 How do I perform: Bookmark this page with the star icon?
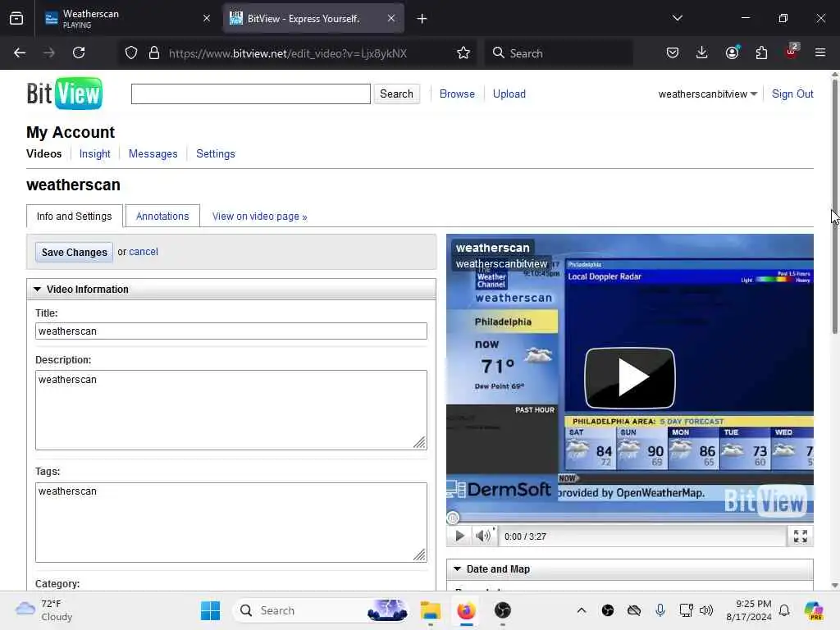point(463,52)
